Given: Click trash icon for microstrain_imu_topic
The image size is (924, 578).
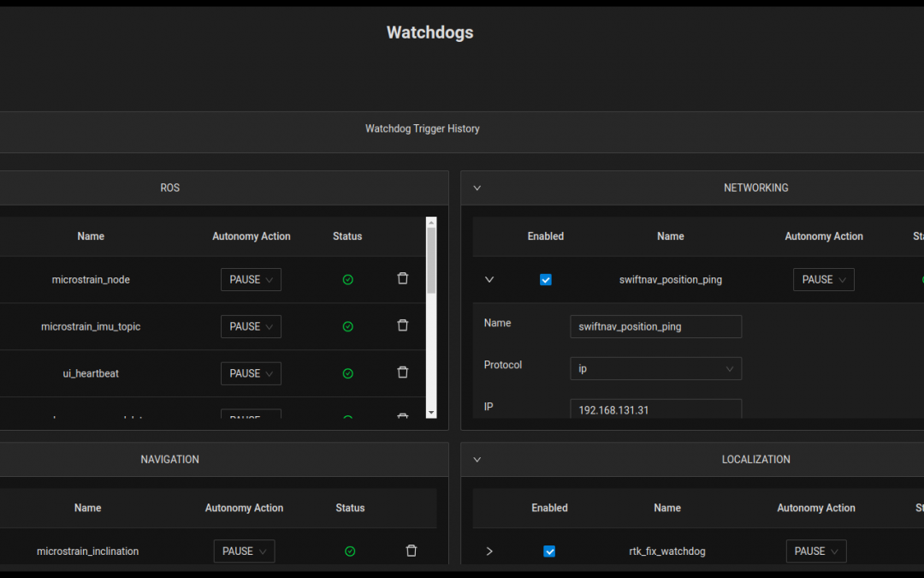Looking at the screenshot, I should pyautogui.click(x=403, y=325).
